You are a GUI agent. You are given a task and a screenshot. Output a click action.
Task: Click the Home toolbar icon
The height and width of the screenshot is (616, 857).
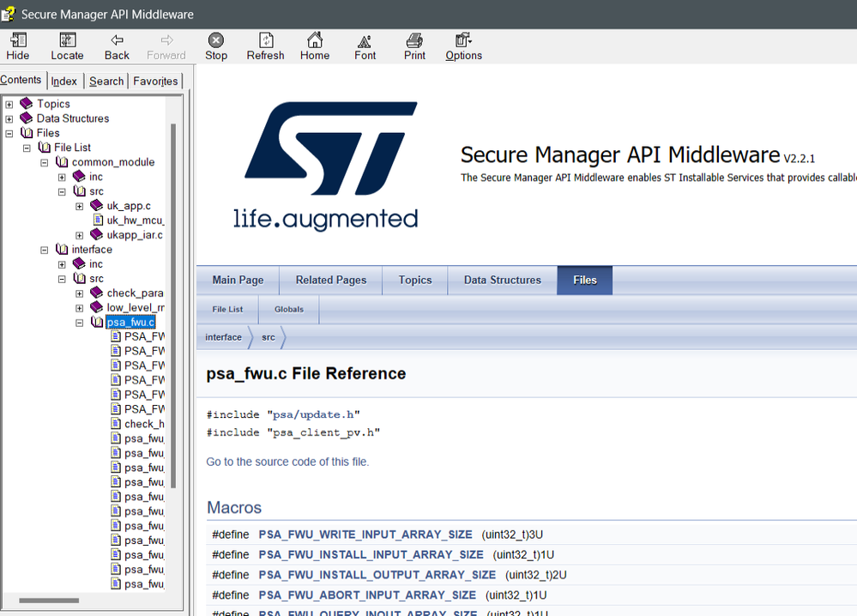[x=315, y=40]
